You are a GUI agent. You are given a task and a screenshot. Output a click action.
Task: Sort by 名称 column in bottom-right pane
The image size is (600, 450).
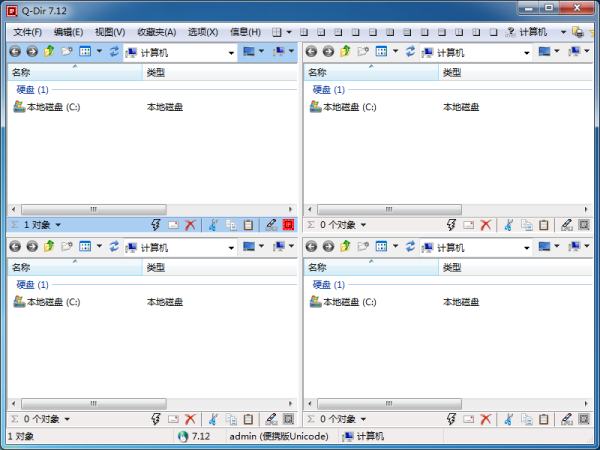pyautogui.click(x=371, y=267)
